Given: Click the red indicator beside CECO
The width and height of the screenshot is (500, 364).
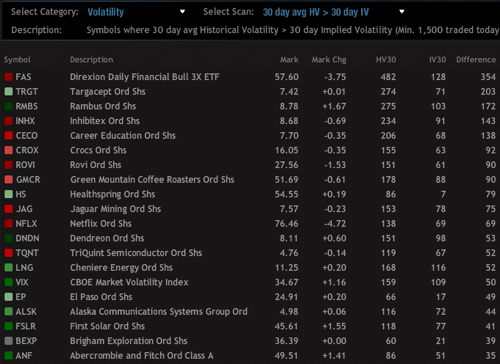Looking at the screenshot, I should pos(9,136).
